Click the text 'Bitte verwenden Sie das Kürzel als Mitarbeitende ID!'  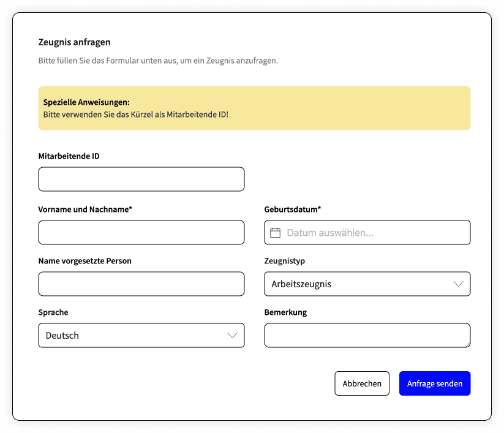(x=135, y=115)
